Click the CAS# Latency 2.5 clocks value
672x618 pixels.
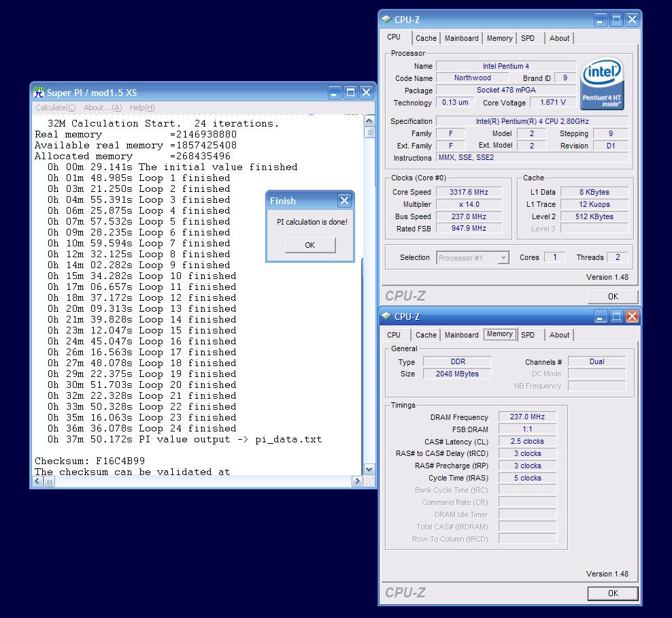[x=527, y=441]
